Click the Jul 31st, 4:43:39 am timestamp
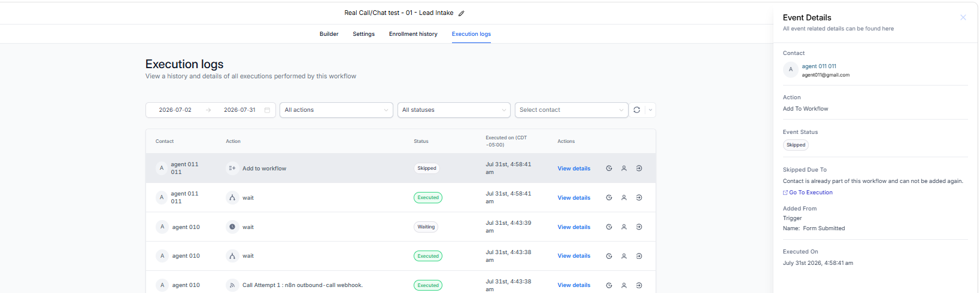The width and height of the screenshot is (980, 293). click(508, 227)
